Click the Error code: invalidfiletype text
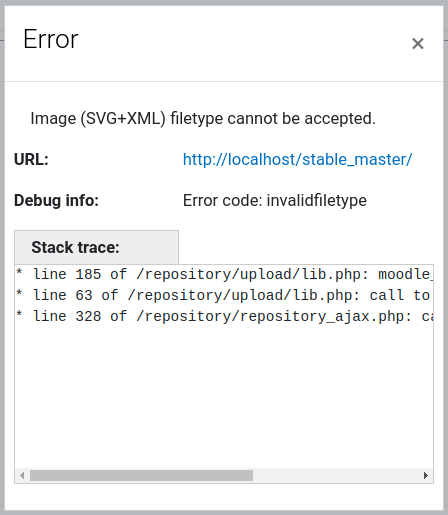This screenshot has height=515, width=448. coord(275,201)
